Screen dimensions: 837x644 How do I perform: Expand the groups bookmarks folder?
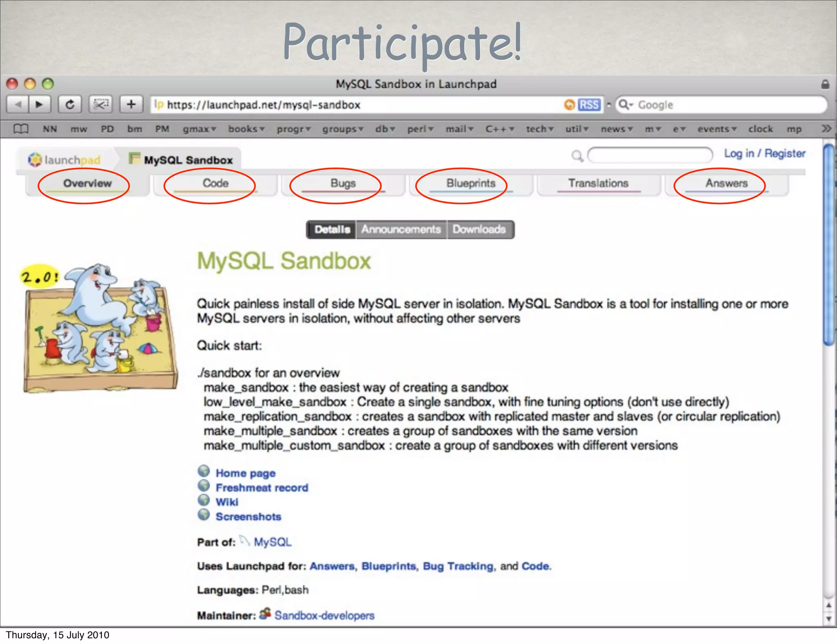tap(343, 129)
